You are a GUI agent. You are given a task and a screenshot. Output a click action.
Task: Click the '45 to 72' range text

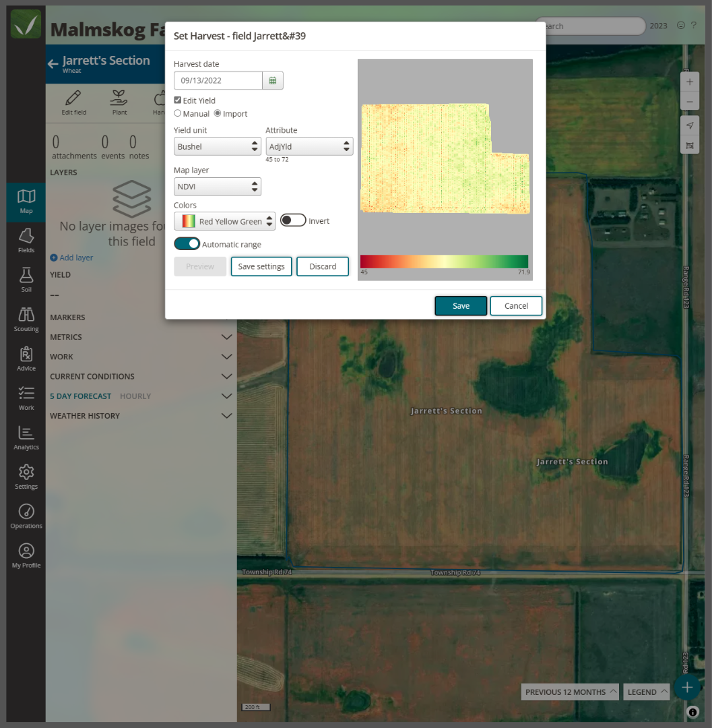277,159
